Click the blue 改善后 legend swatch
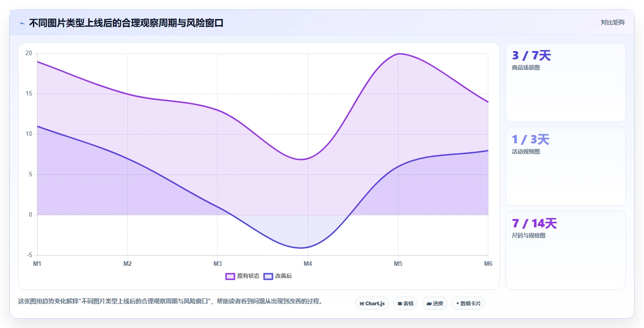This screenshot has width=644, height=328. (268, 276)
